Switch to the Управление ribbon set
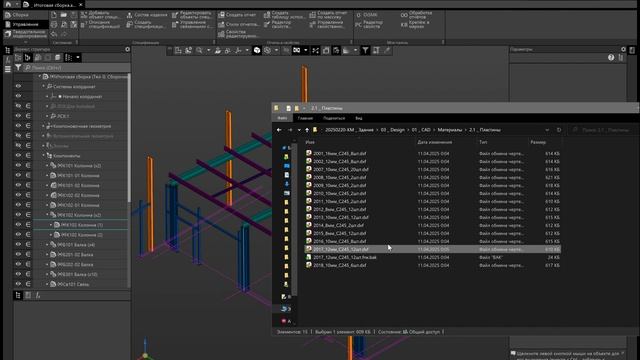 pyautogui.click(x=25, y=24)
